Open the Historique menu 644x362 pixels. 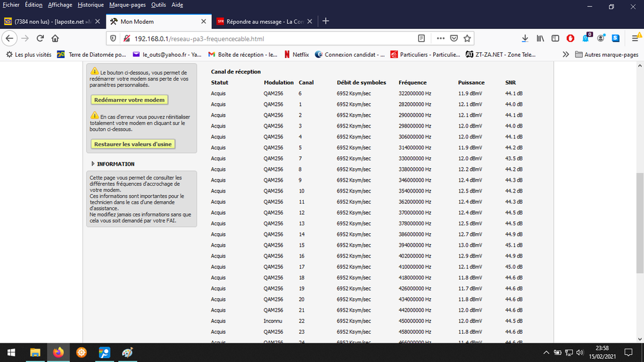(x=90, y=5)
